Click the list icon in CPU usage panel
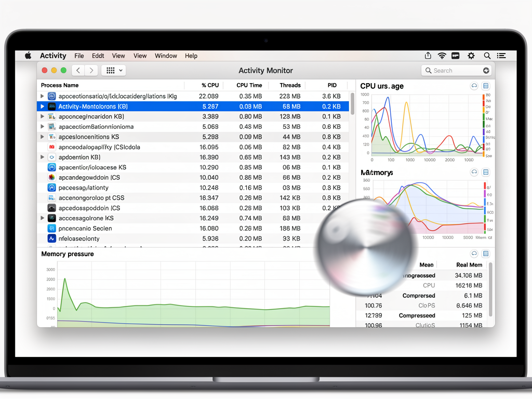532x399 pixels. [486, 86]
